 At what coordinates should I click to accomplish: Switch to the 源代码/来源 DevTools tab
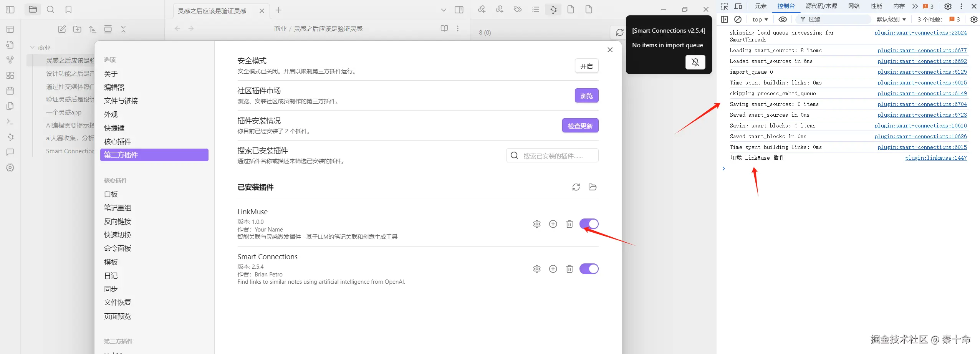pos(821,6)
